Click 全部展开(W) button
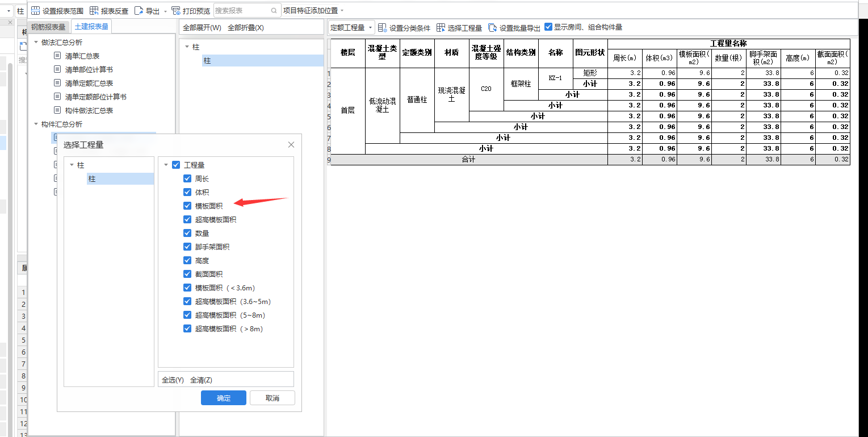This screenshot has width=868, height=437. [x=201, y=27]
